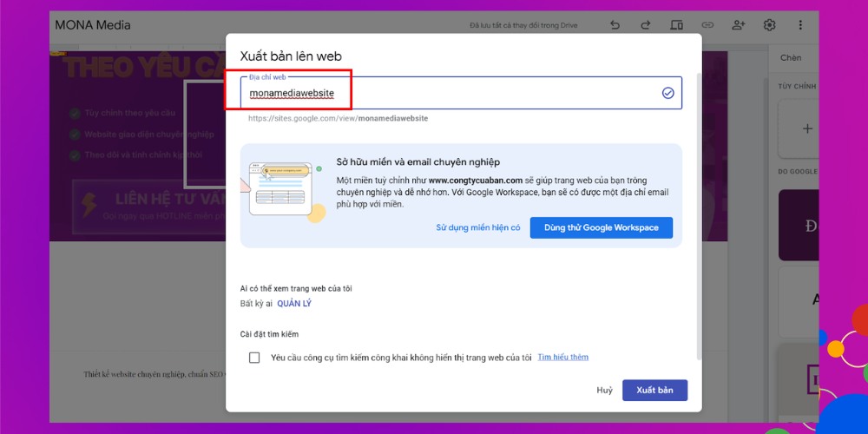
Task: Open the settings gear icon
Action: pyautogui.click(x=769, y=25)
